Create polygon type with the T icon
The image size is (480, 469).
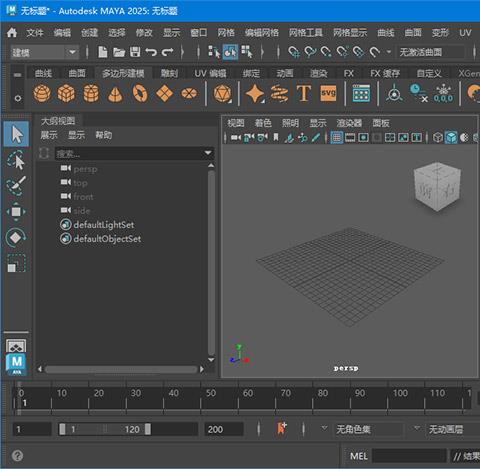[304, 93]
